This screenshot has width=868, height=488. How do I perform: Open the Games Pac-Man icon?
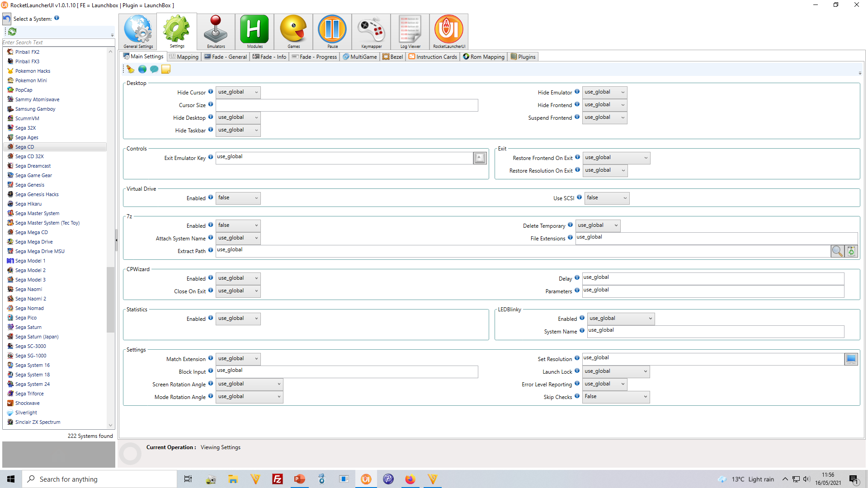tap(293, 31)
